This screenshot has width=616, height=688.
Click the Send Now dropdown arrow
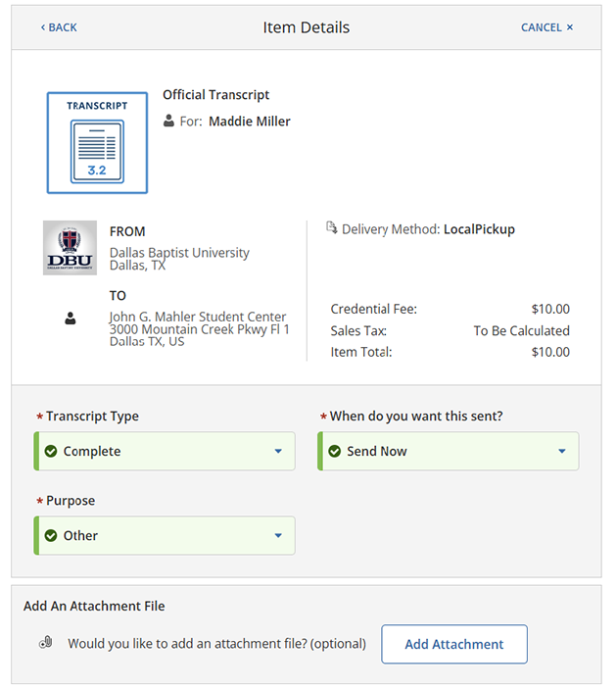(562, 452)
